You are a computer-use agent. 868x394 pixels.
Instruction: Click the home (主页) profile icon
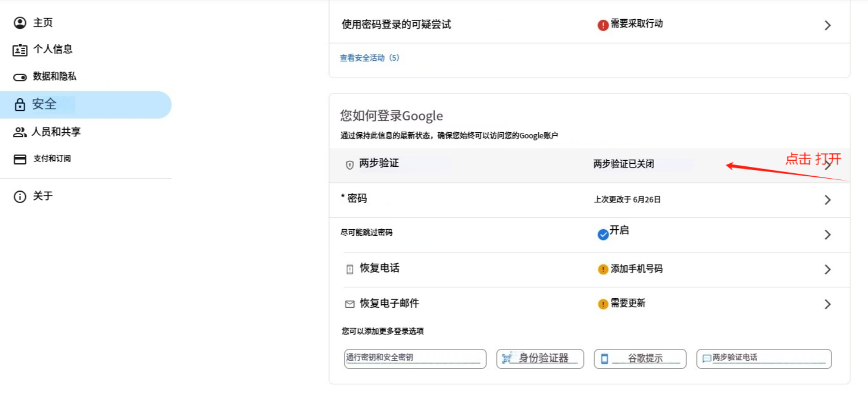[20, 23]
